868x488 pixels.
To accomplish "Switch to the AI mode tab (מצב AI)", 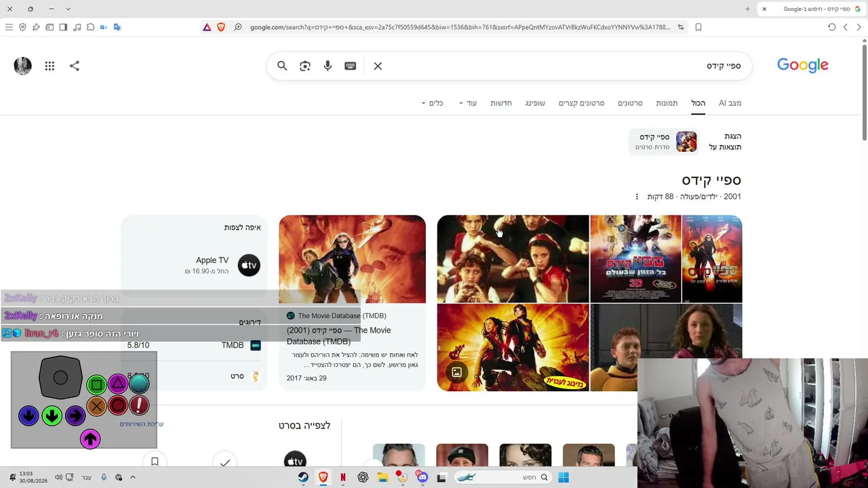I will point(730,103).
